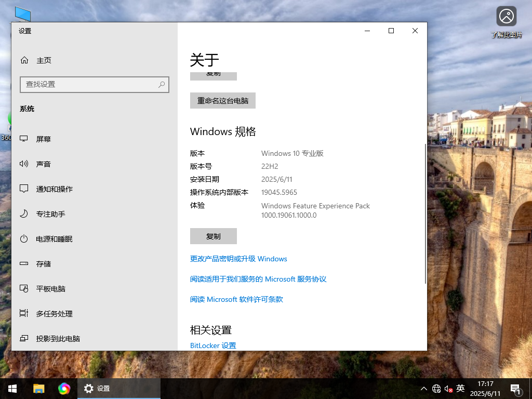
Task: Expand hidden tray icons with the chevron
Action: [424, 388]
